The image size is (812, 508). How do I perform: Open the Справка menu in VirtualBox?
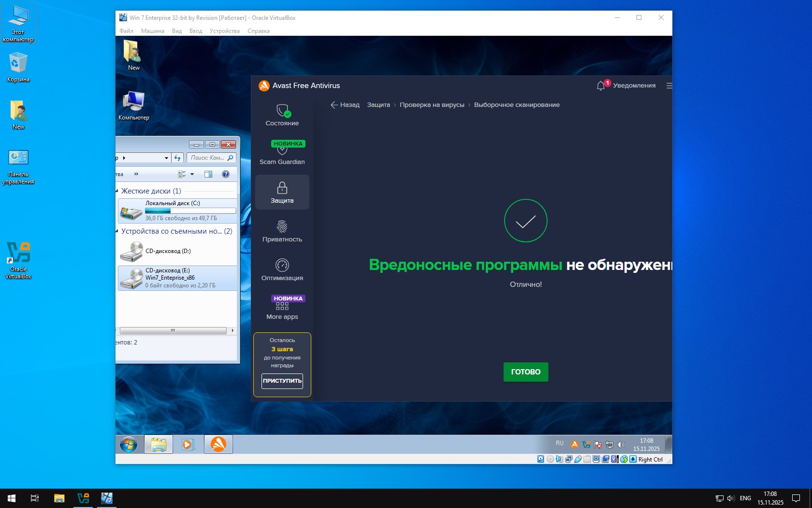tap(259, 31)
